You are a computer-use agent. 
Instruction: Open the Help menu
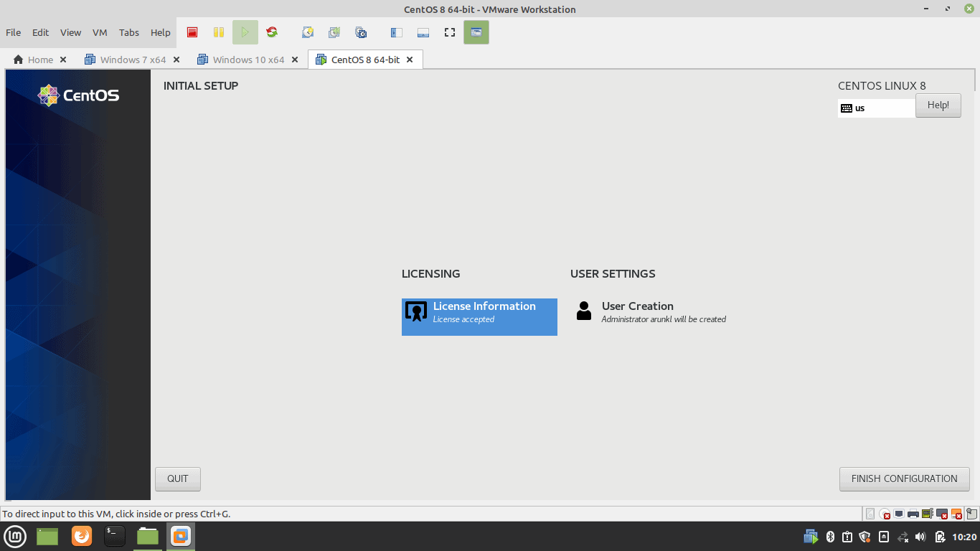(x=161, y=32)
